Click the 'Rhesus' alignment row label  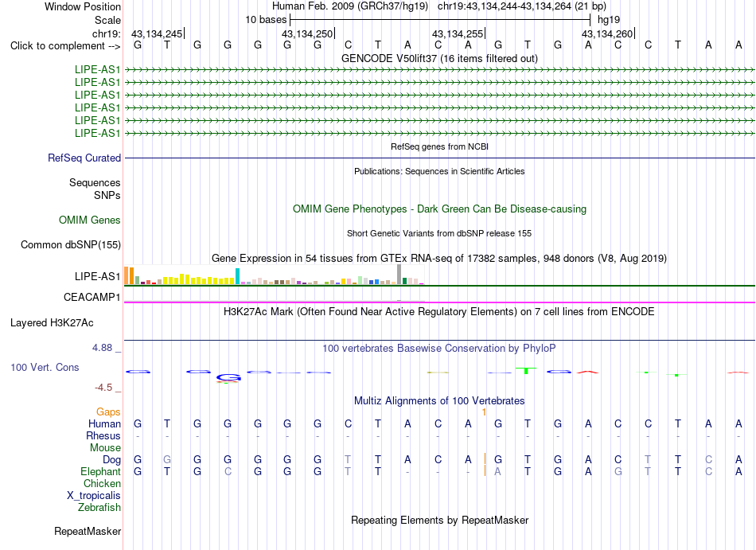click(103, 435)
